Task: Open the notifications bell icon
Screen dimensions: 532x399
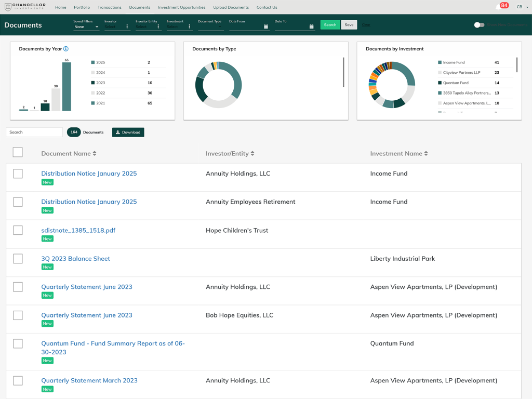Action: [498, 7]
